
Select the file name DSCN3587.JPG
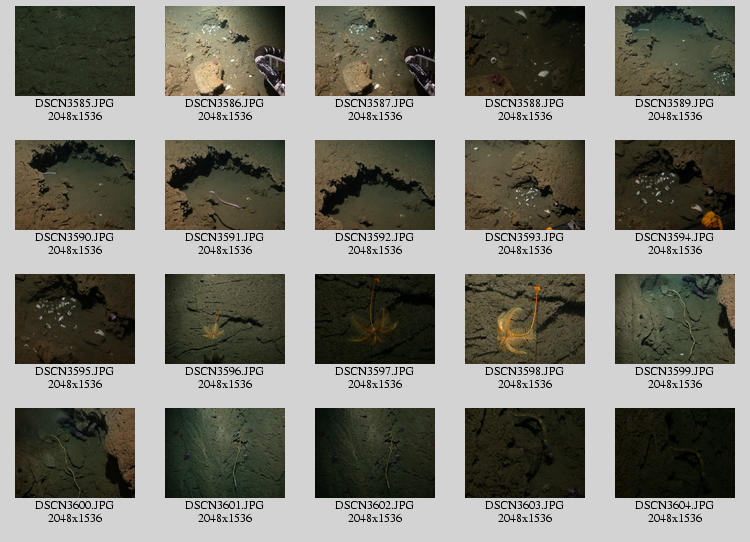(375, 103)
